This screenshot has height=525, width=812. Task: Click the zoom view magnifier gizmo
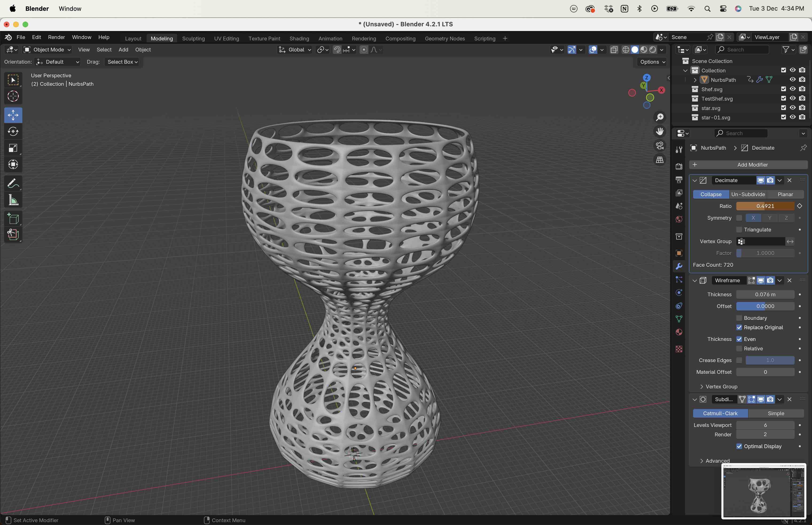pos(660,118)
